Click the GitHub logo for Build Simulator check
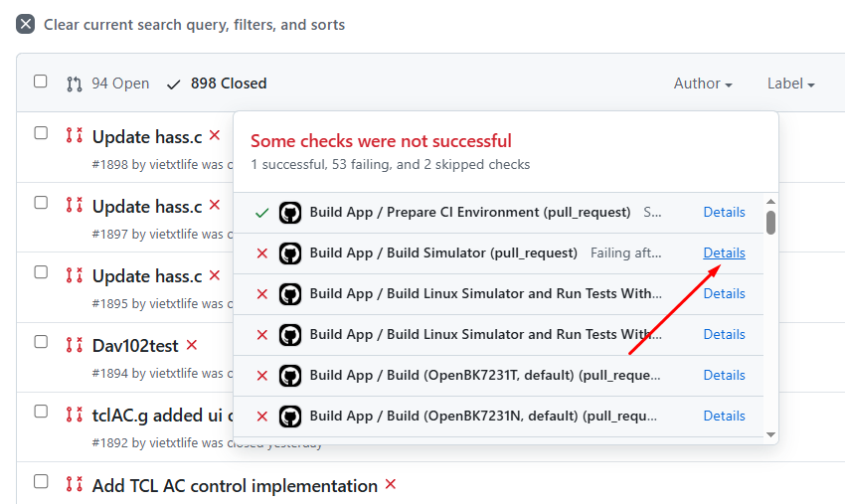Image resolution: width=845 pixels, height=504 pixels. coord(290,253)
